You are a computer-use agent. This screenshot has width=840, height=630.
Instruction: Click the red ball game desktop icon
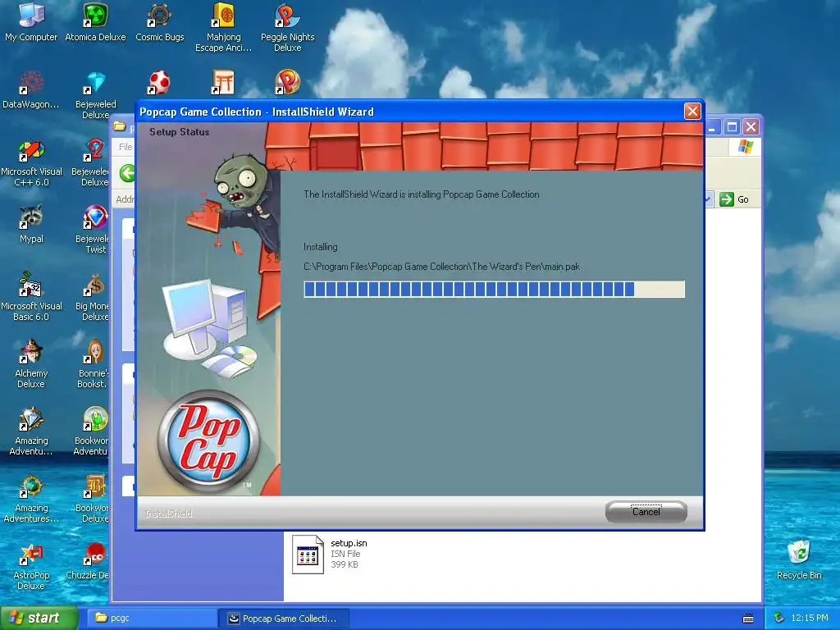(159, 83)
